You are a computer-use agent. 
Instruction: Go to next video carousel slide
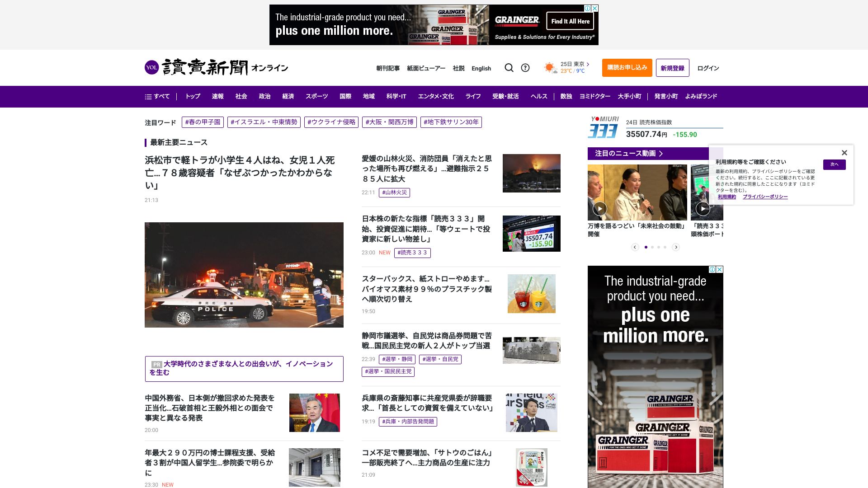(x=675, y=247)
